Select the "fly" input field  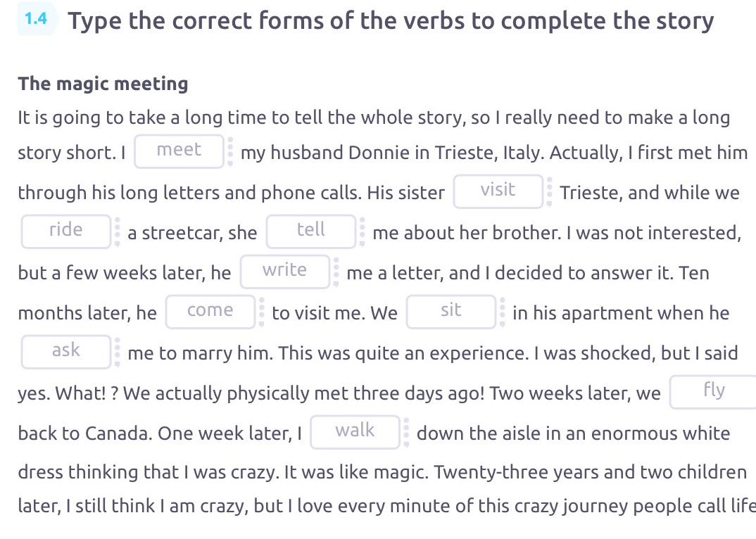click(713, 391)
